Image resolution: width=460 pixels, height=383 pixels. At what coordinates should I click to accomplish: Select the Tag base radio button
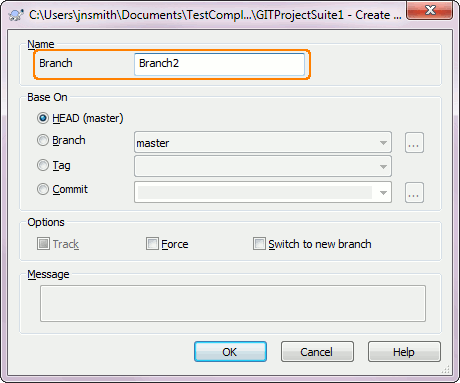click(43, 165)
